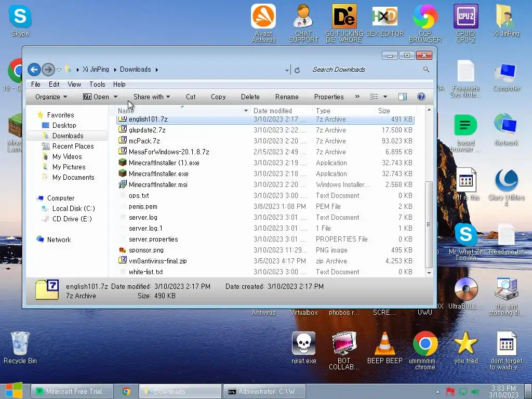
Task: Open the Name column filter dropdown
Action: [246, 111]
